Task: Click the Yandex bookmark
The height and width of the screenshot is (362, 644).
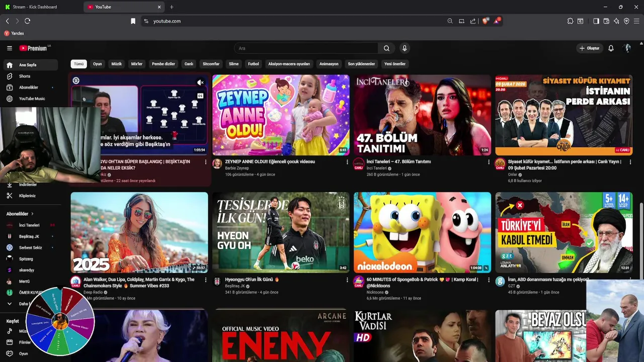Action: click(x=14, y=33)
